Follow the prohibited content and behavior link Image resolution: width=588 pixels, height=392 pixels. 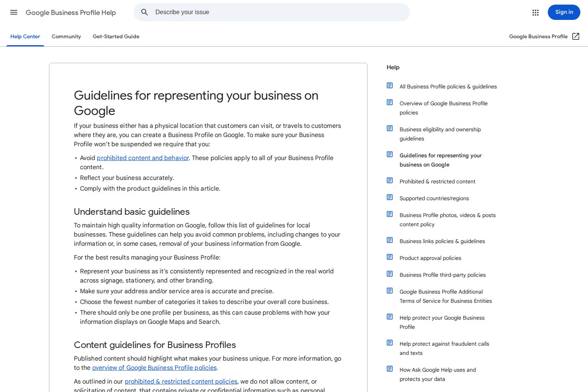143,158
